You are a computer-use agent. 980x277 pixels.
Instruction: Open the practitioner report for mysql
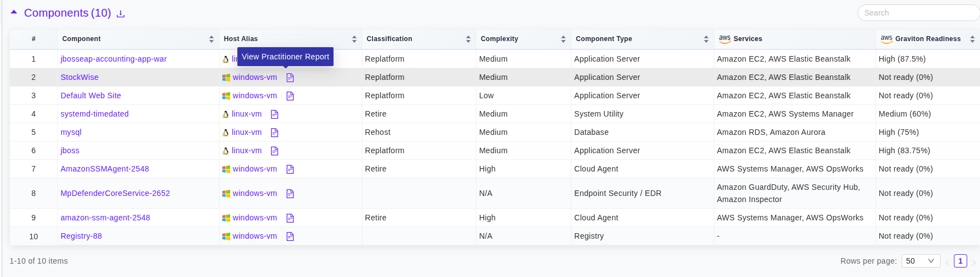(x=275, y=133)
